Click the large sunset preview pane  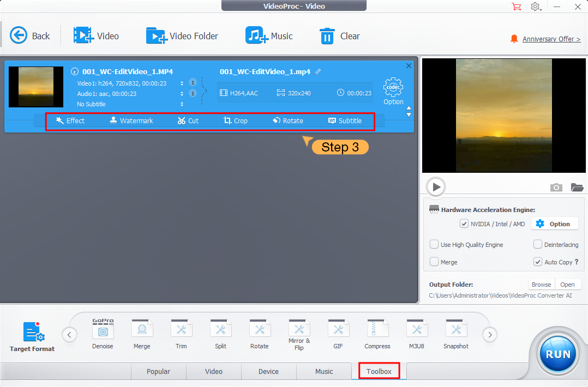pos(503,116)
